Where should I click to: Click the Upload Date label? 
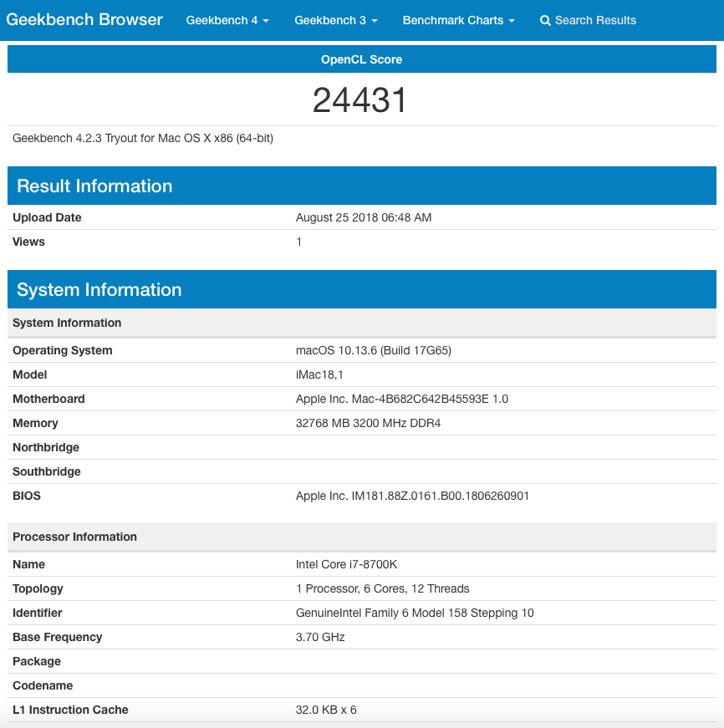click(47, 218)
